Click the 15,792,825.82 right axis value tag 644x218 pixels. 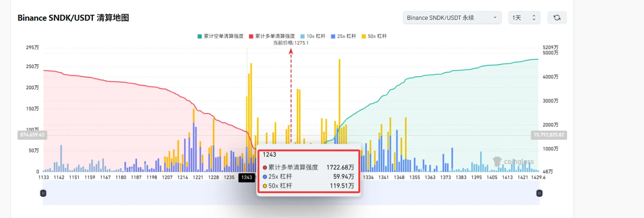click(x=549, y=135)
